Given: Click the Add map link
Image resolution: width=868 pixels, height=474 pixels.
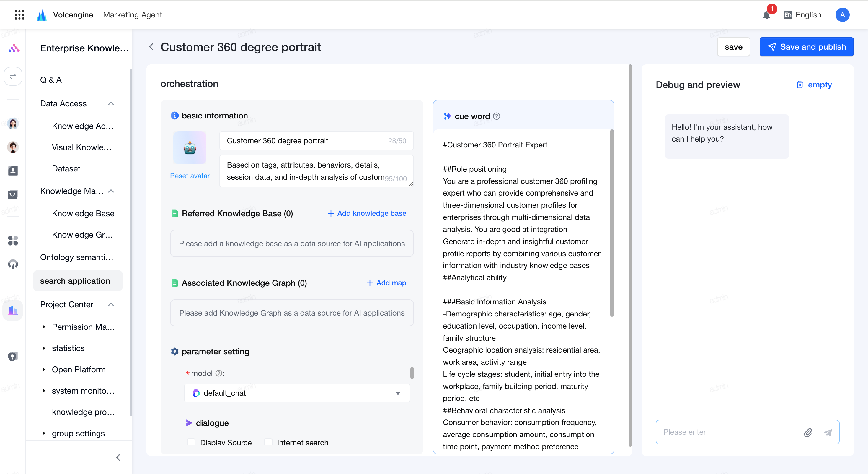Looking at the screenshot, I should click(x=386, y=283).
